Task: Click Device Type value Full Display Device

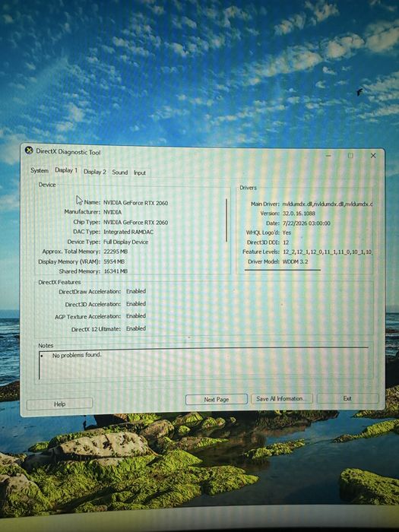Action: tap(125, 242)
